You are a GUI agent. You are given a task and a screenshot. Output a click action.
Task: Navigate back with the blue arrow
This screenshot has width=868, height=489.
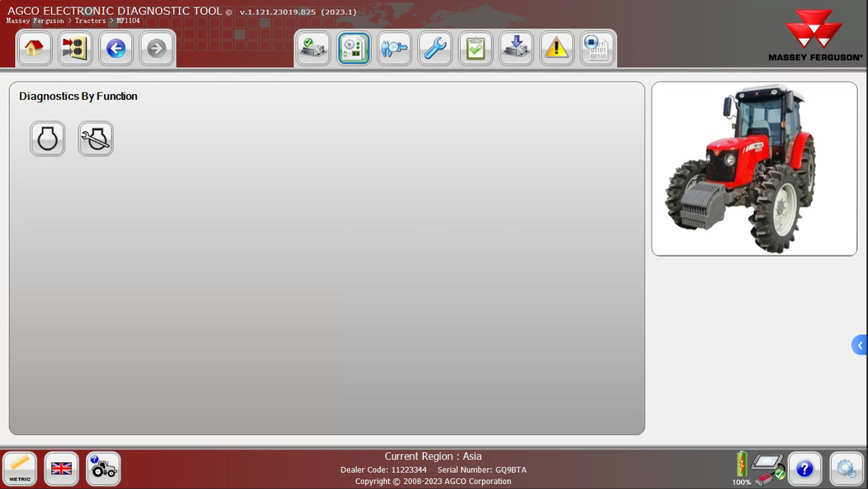(116, 48)
